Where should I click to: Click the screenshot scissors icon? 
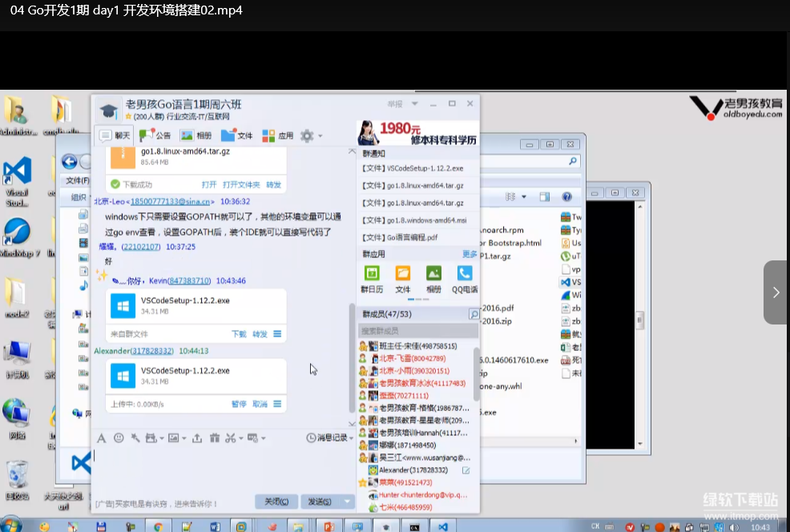point(231,438)
